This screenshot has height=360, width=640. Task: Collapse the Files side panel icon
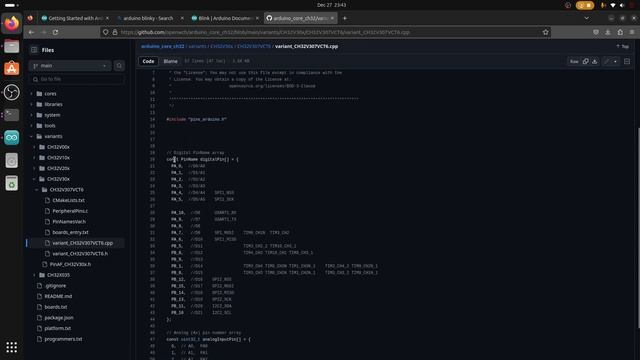click(x=34, y=50)
